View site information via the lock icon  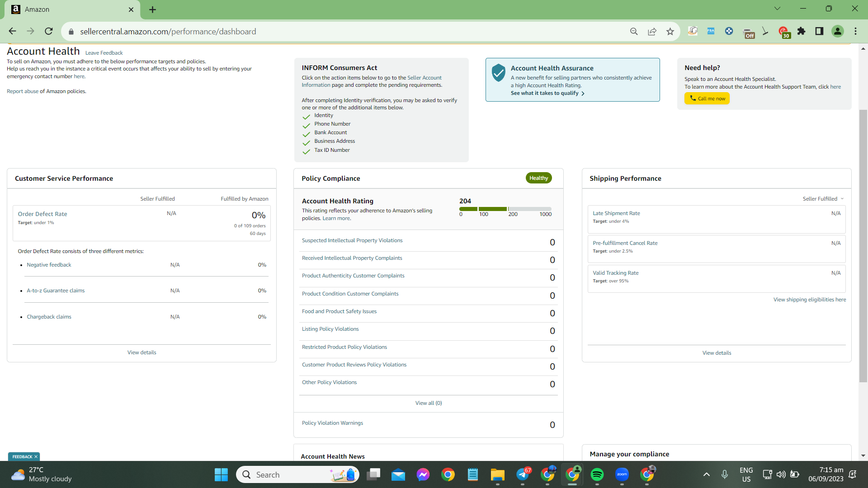coord(71,32)
